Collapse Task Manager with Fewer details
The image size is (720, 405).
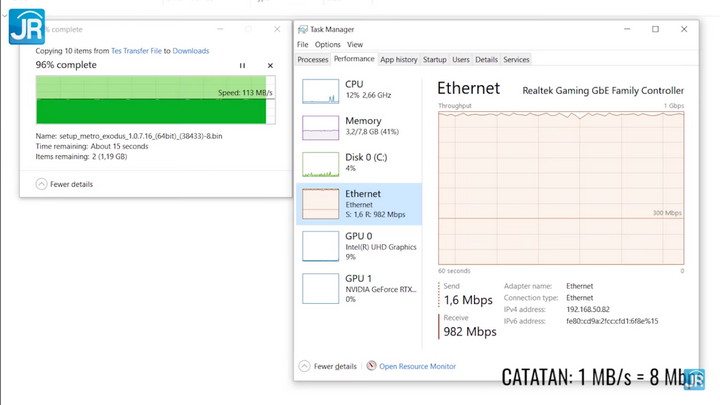point(328,367)
